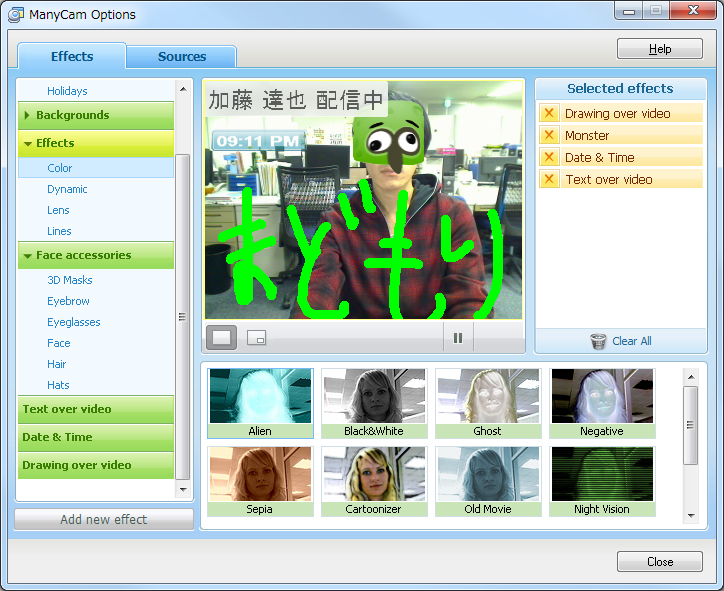Apply the Black&White effect thumbnail
The image size is (724, 591).
pos(374,403)
